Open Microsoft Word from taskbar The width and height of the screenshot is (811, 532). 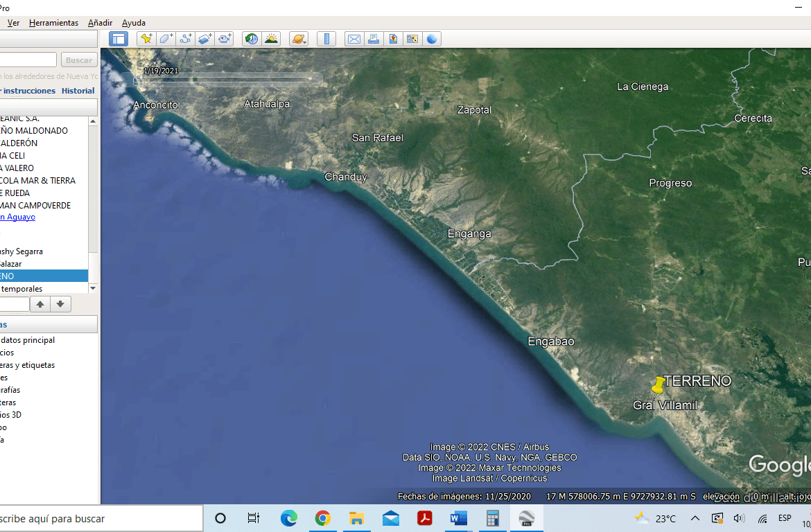458,518
